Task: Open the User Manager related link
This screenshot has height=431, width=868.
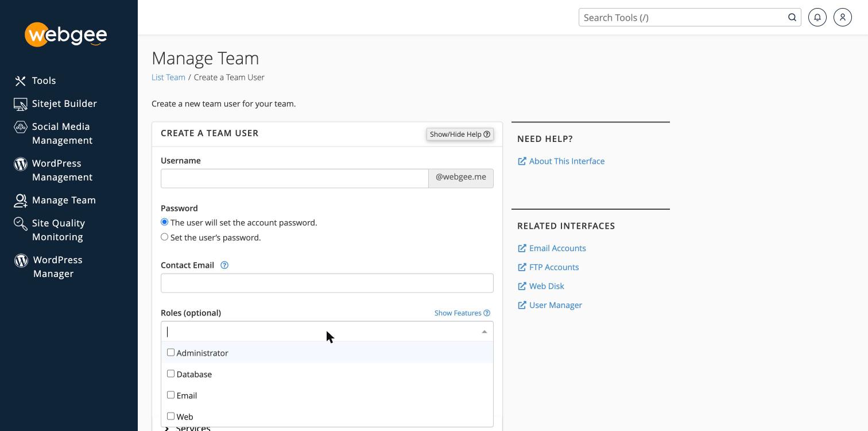Action: click(x=556, y=305)
